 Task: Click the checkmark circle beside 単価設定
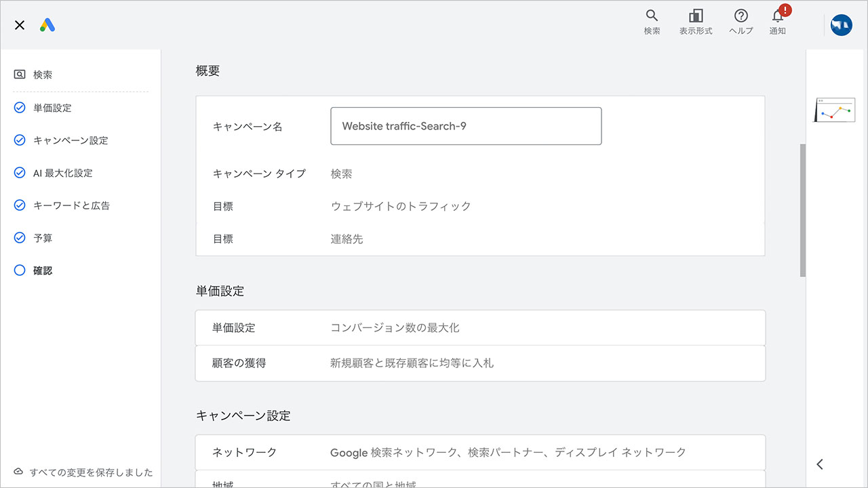(19, 107)
